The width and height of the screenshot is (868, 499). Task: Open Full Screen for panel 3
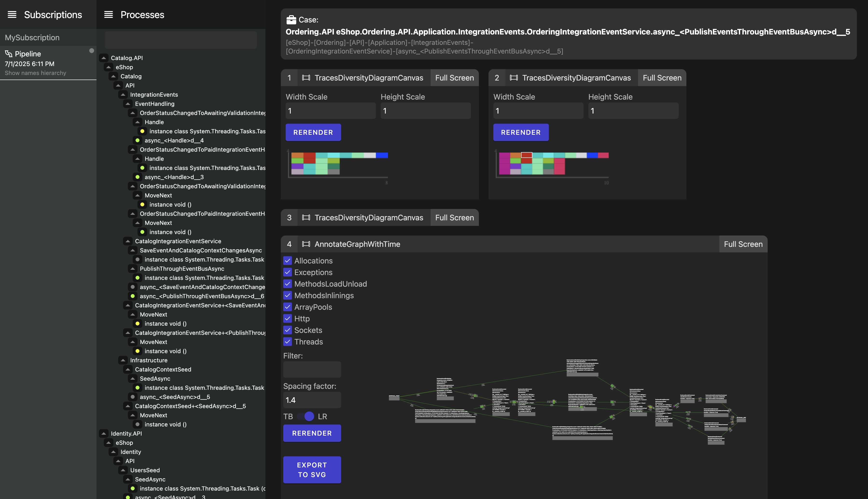pyautogui.click(x=455, y=218)
